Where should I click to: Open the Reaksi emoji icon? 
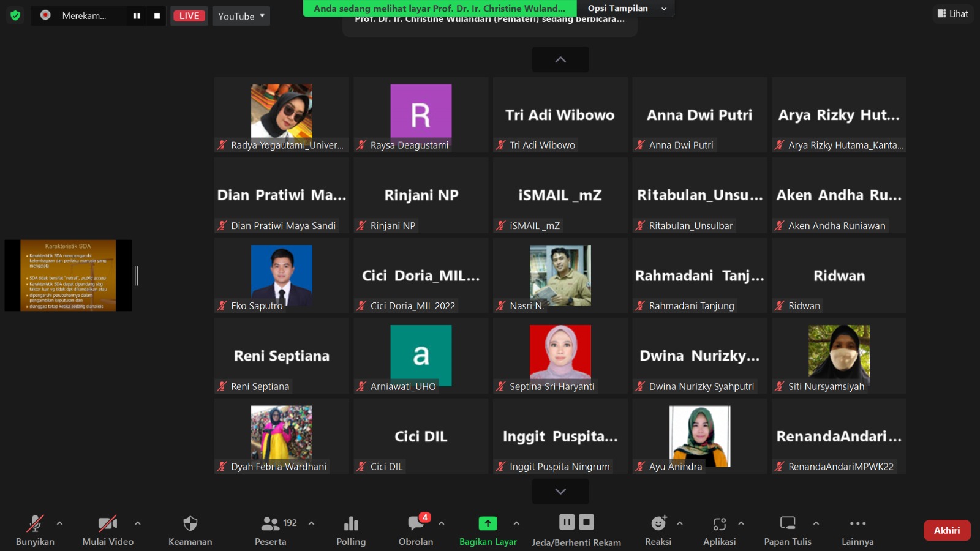[658, 524]
